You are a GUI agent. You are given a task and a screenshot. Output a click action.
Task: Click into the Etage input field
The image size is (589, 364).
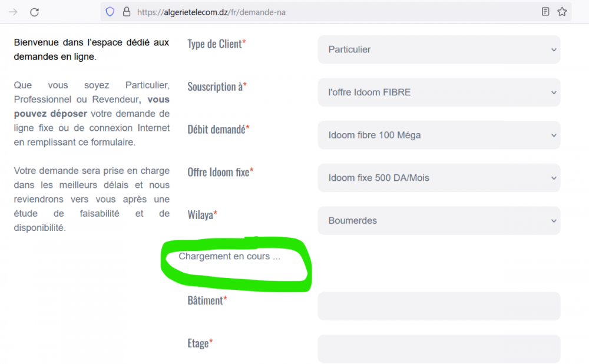[439, 349]
